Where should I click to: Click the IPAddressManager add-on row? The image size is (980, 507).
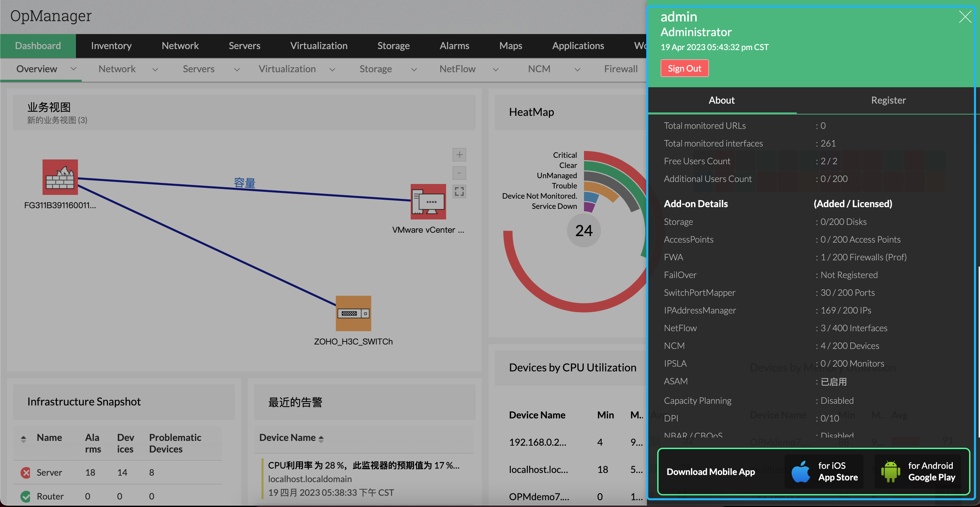(x=767, y=311)
